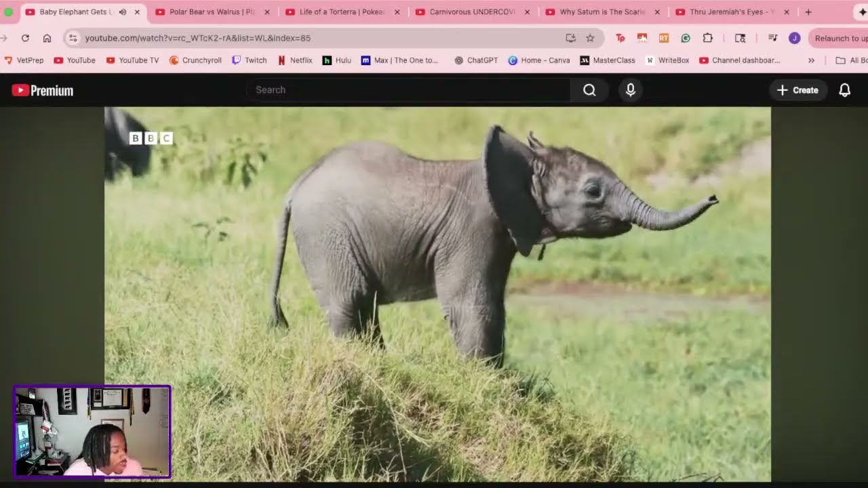Viewport: 868px width, 488px height.
Task: Open YouTube notifications bell
Action: tap(845, 90)
